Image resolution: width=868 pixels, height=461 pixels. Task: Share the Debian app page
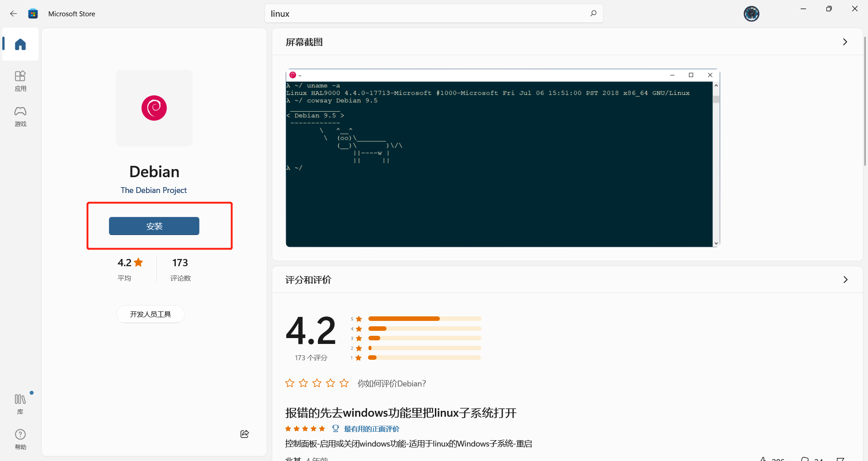[x=245, y=434]
